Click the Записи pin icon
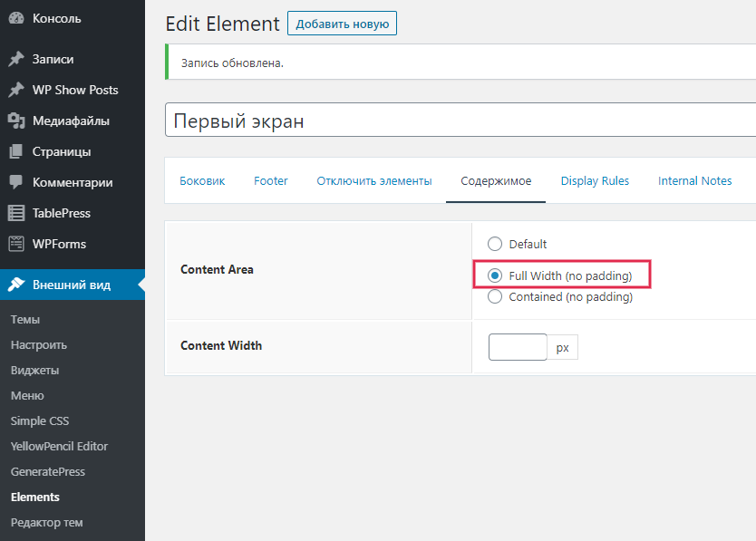756x541 pixels. click(15, 59)
